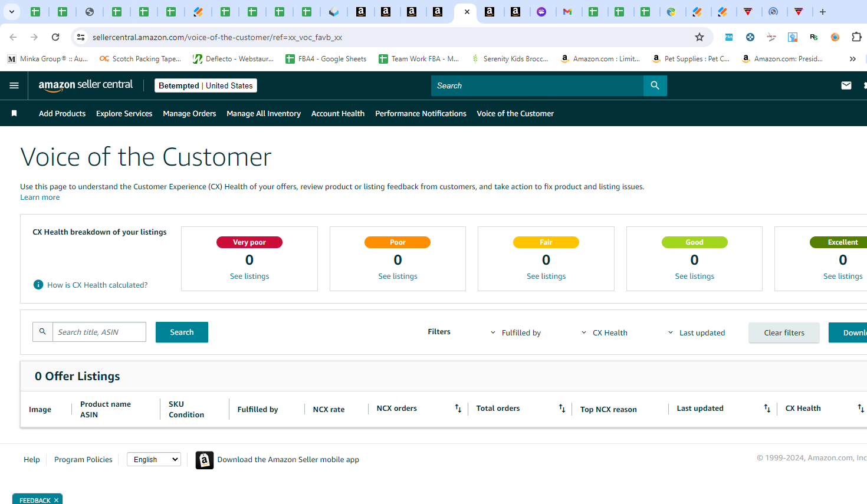Click Download the Amazon Seller mobile app
Viewport: 867px width, 504px height.
[x=288, y=459]
